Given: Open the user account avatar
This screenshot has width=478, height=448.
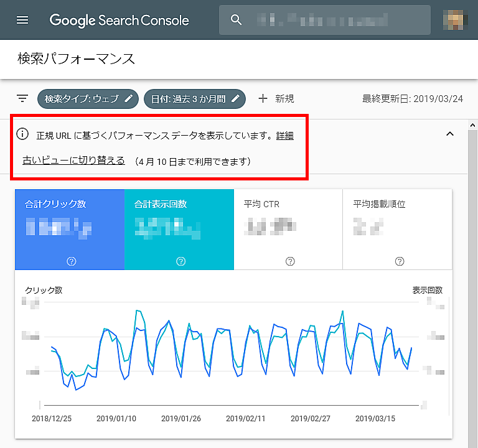Looking at the screenshot, I should [x=455, y=20].
